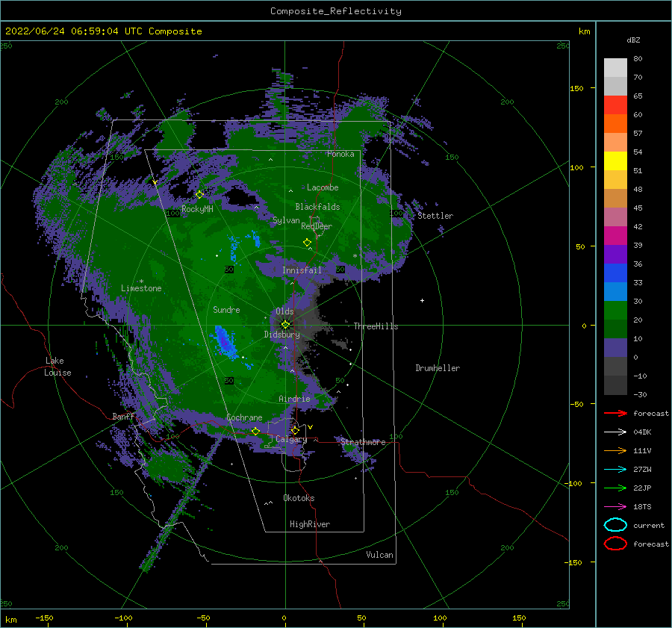Click the dBZ legend heading
672x628 pixels.
[633, 40]
